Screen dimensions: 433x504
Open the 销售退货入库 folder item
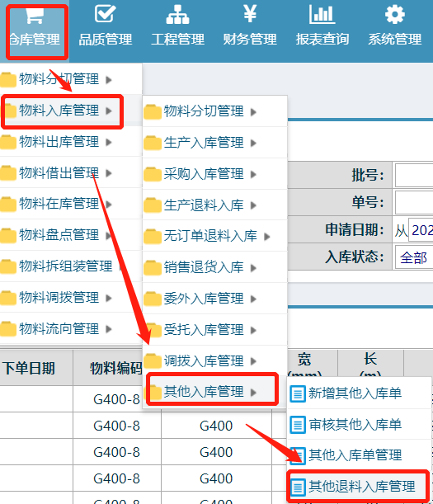tap(214, 267)
